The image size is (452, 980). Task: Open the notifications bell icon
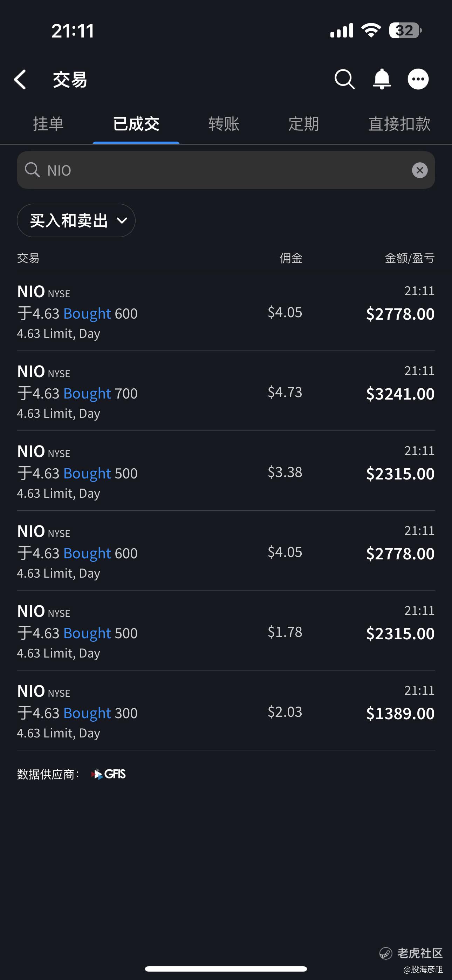click(382, 79)
